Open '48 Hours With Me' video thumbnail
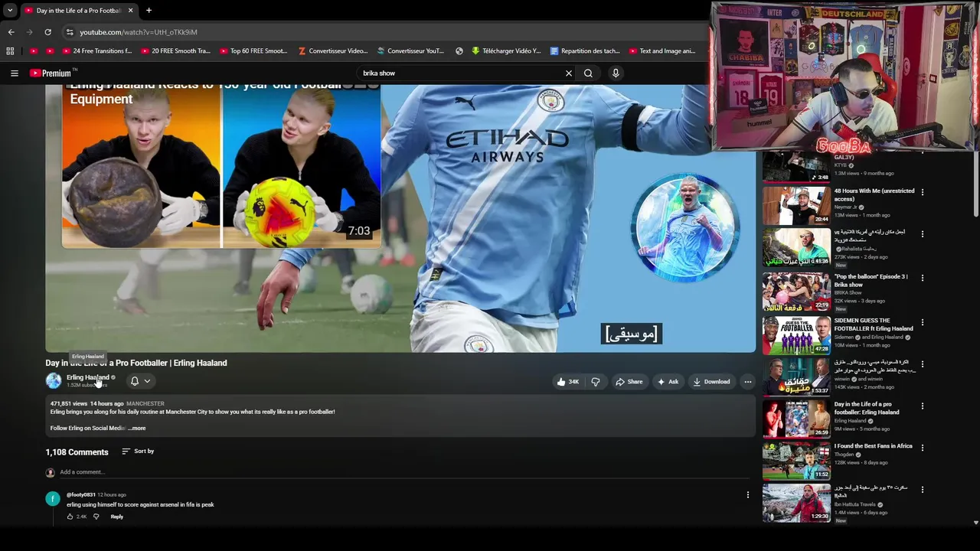This screenshot has height=551, width=980. (x=796, y=204)
